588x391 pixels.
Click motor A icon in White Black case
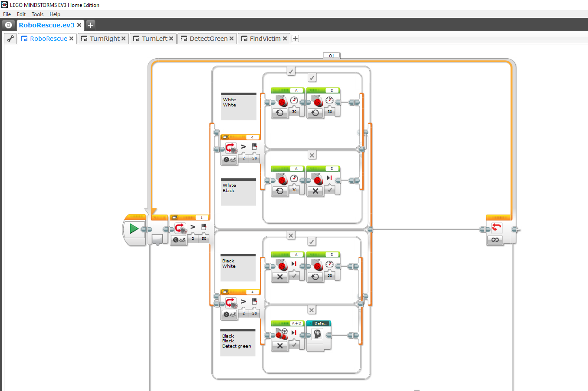point(282,180)
